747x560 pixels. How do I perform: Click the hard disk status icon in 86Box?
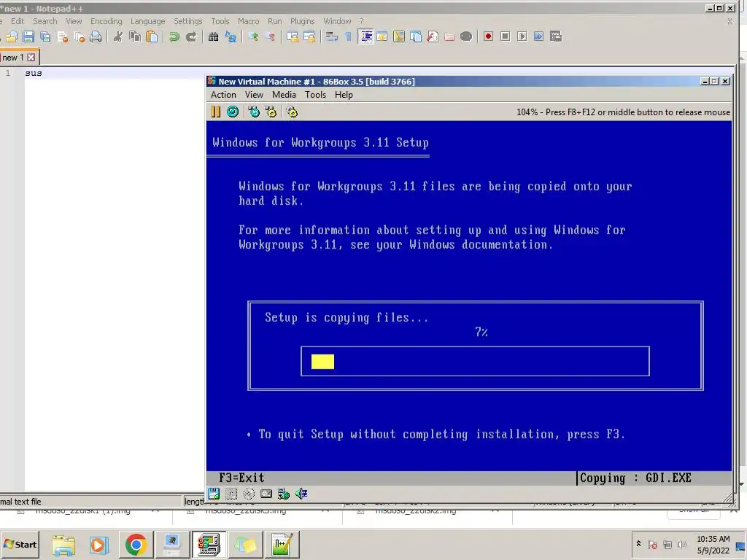pos(266,494)
